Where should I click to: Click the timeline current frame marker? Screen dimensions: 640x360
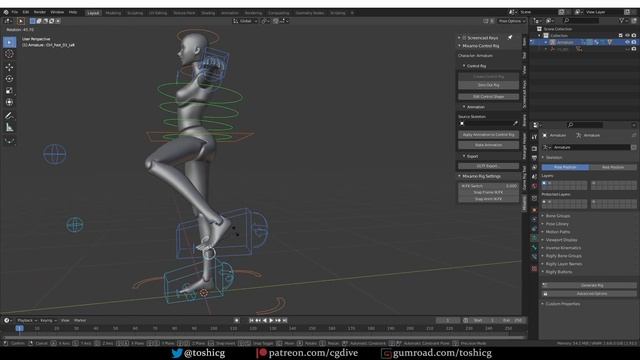point(19,328)
